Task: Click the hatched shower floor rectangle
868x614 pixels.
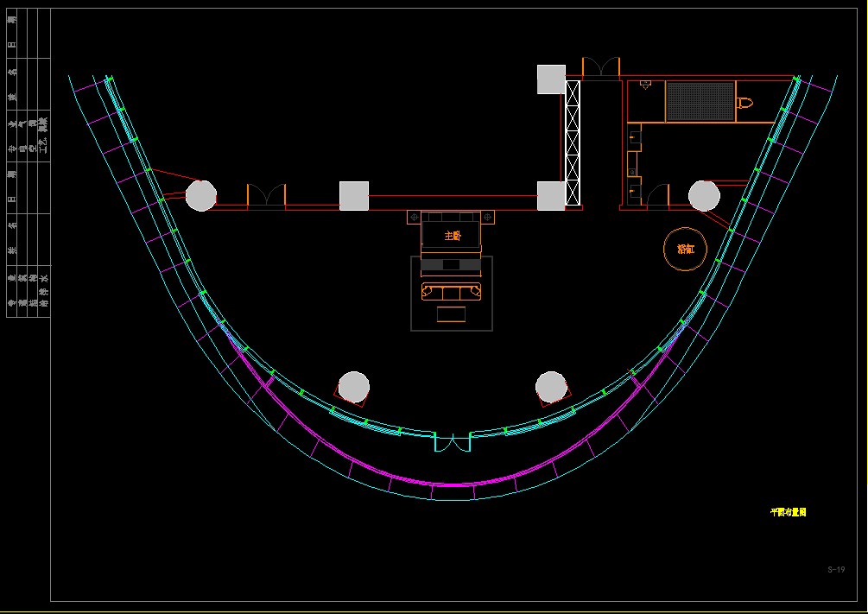Action: [x=700, y=101]
